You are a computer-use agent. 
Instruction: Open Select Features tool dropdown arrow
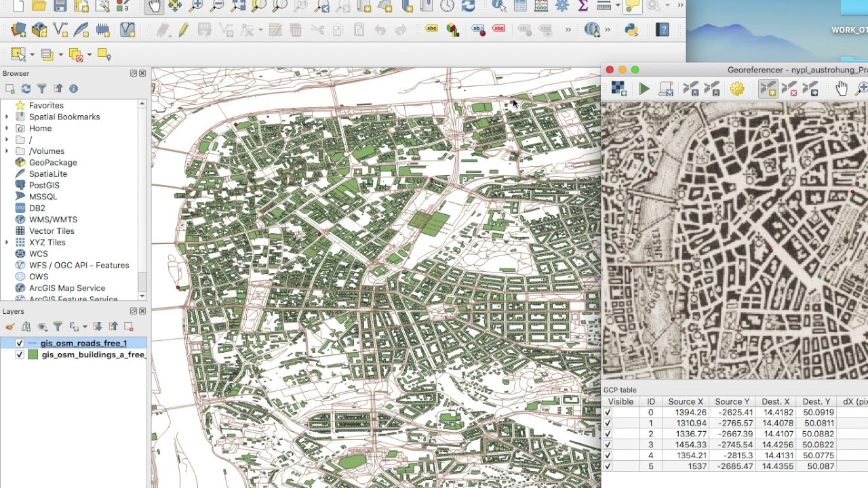(32, 55)
